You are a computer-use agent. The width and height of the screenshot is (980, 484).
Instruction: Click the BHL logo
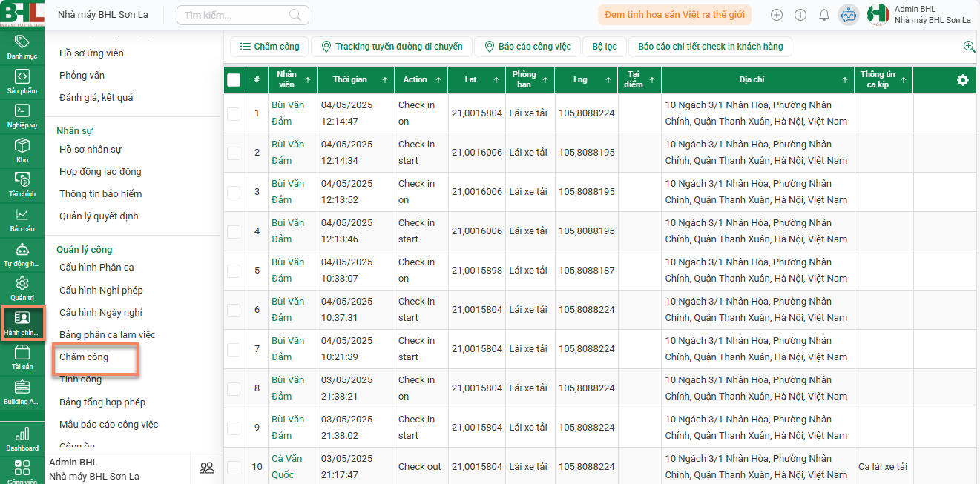click(x=22, y=14)
